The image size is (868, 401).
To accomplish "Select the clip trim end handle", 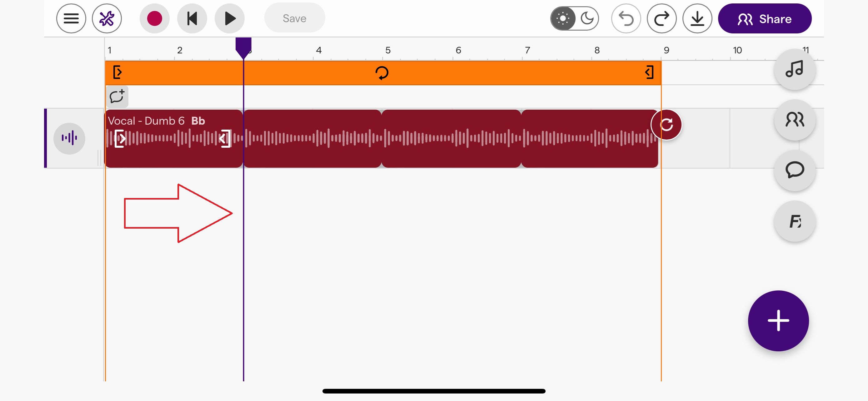I will coord(225,139).
